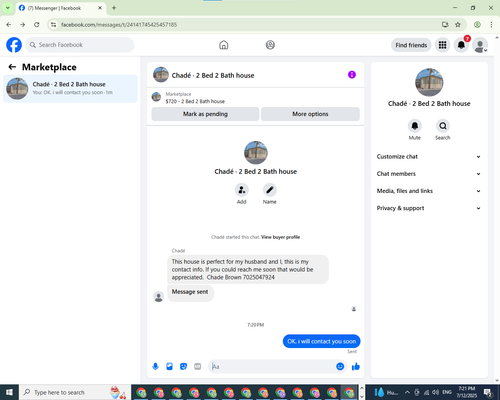
Task: Click the Facebook logo
Action: pyautogui.click(x=14, y=45)
